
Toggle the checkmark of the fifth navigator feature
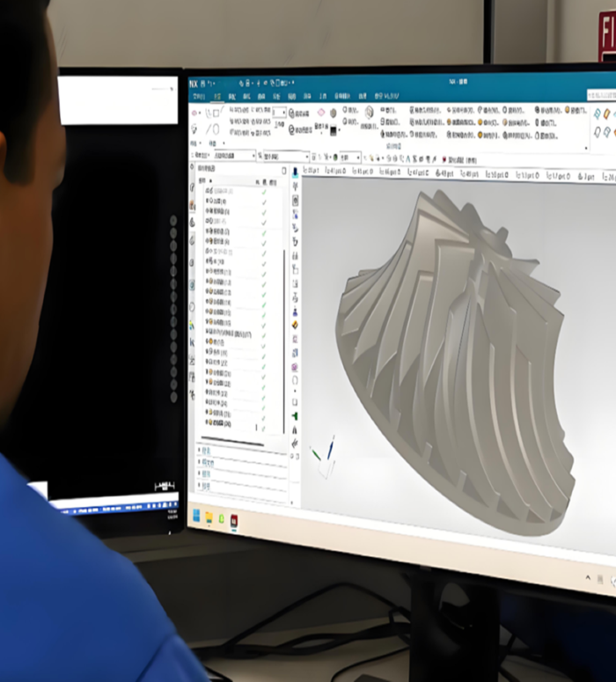tap(263, 231)
